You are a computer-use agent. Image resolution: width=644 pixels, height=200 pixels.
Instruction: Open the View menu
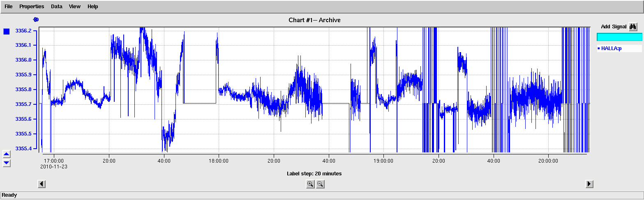pyautogui.click(x=75, y=7)
